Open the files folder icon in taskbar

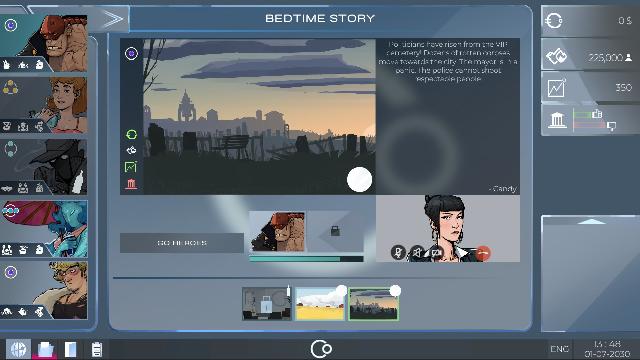pyautogui.click(x=45, y=349)
